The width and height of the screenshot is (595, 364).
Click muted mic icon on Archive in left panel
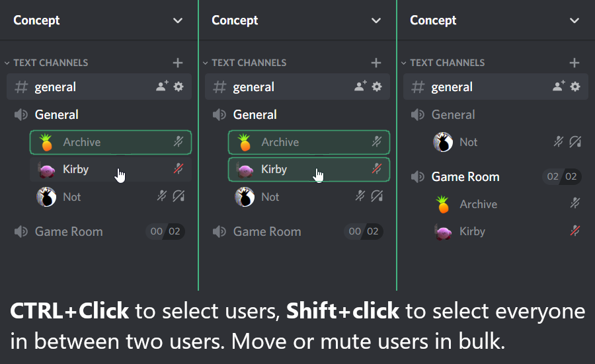[178, 142]
